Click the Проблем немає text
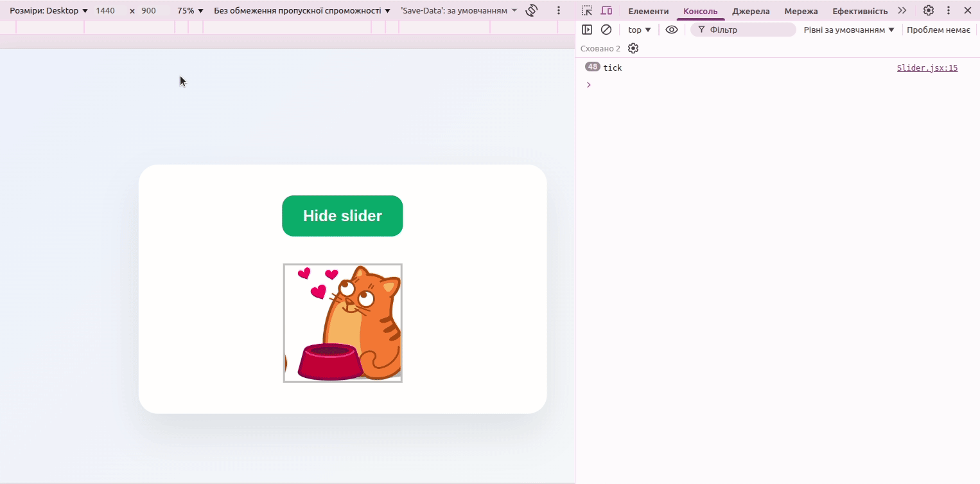The height and width of the screenshot is (484, 980). (938, 30)
